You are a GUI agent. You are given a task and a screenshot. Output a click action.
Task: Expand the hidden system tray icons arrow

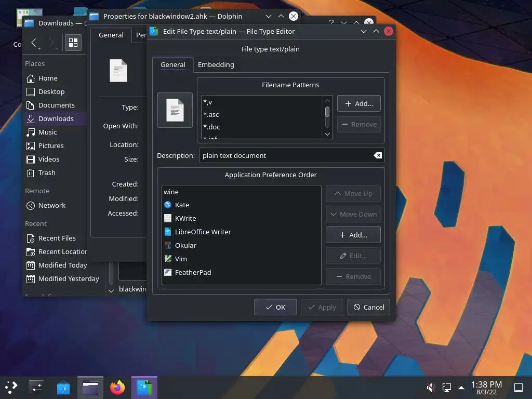[461, 388]
